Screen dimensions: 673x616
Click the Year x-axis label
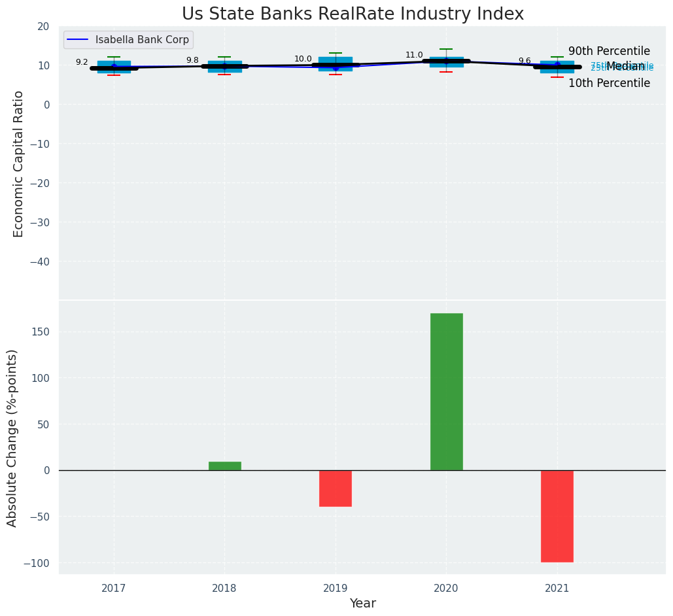[x=362, y=604]
